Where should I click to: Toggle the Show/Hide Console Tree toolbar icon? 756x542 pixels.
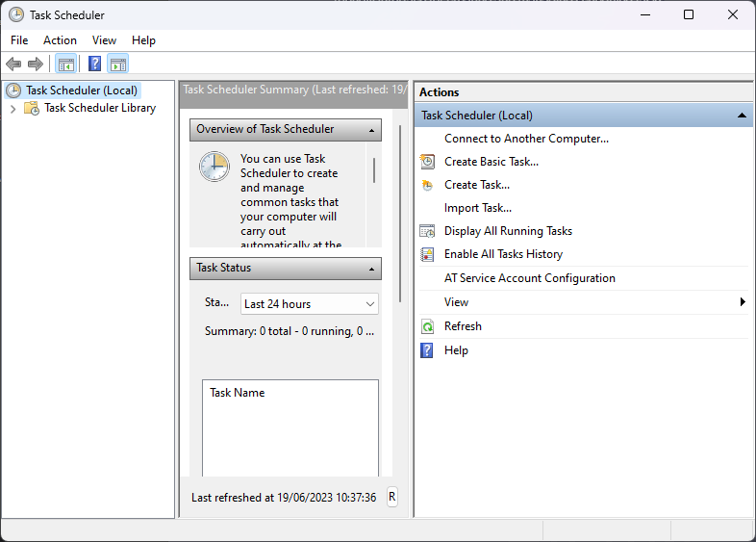(x=66, y=65)
